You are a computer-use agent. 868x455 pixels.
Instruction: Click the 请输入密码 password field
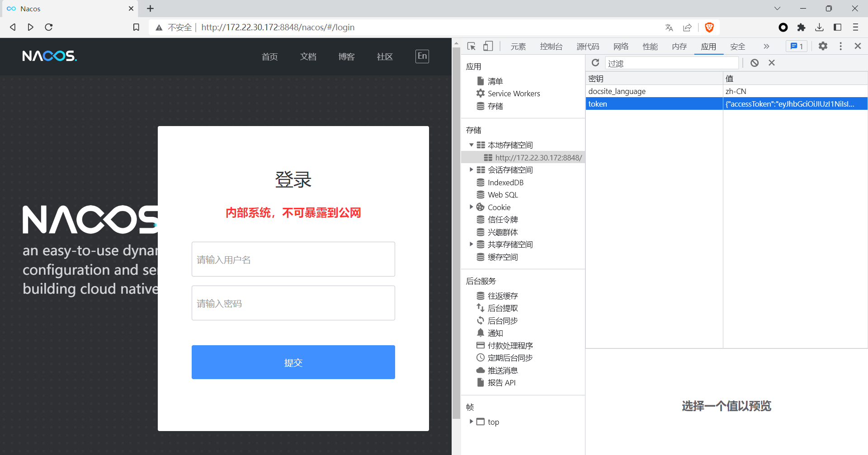point(293,303)
